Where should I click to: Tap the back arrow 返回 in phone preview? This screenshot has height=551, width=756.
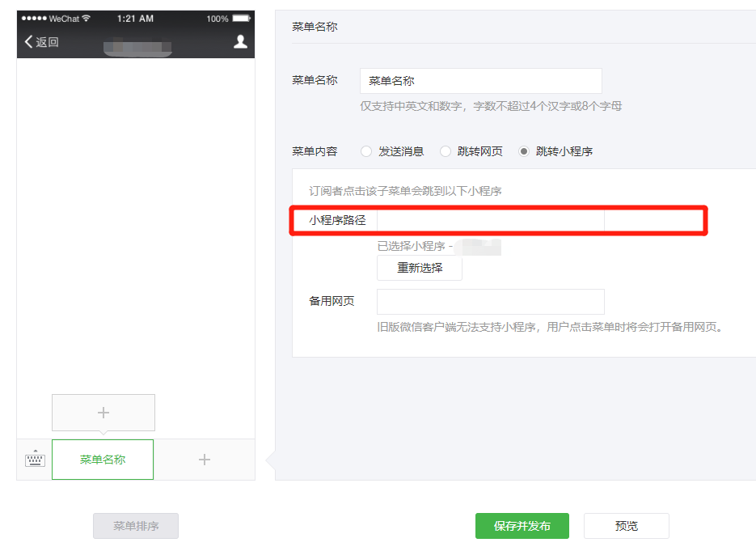click(41, 42)
